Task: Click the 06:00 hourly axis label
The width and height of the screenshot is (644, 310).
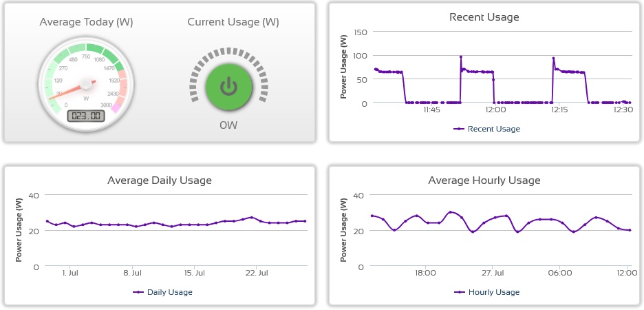Action: click(560, 273)
